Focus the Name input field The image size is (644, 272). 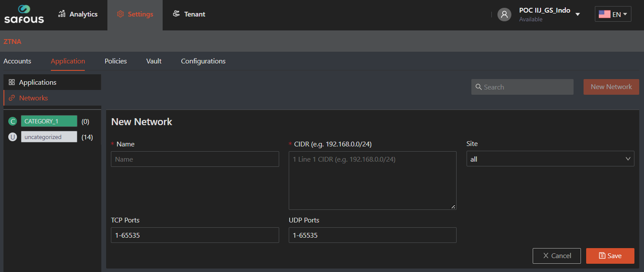[195, 159]
